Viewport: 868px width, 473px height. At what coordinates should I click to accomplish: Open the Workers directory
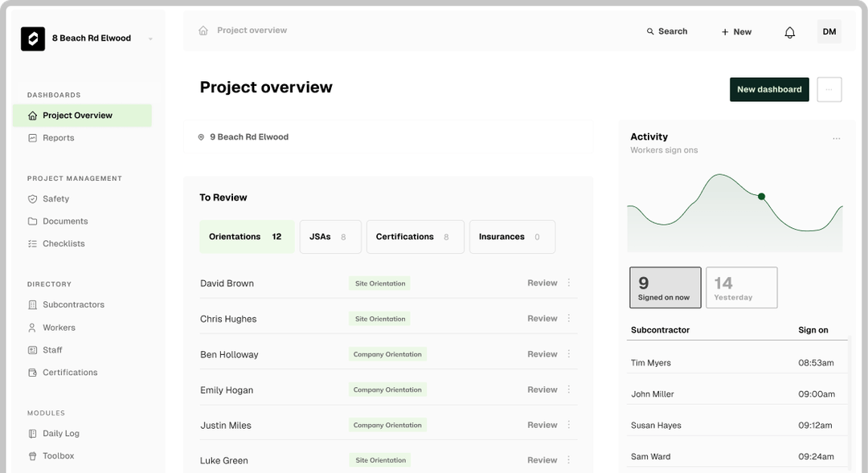coord(60,327)
